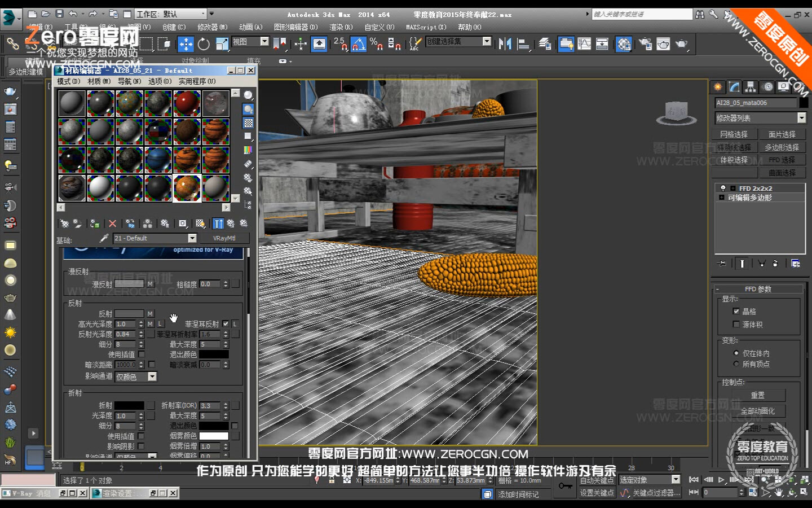The width and height of the screenshot is (812, 508).
Task: Open the reflection Affect Channels dropdown
Action: [x=152, y=376]
